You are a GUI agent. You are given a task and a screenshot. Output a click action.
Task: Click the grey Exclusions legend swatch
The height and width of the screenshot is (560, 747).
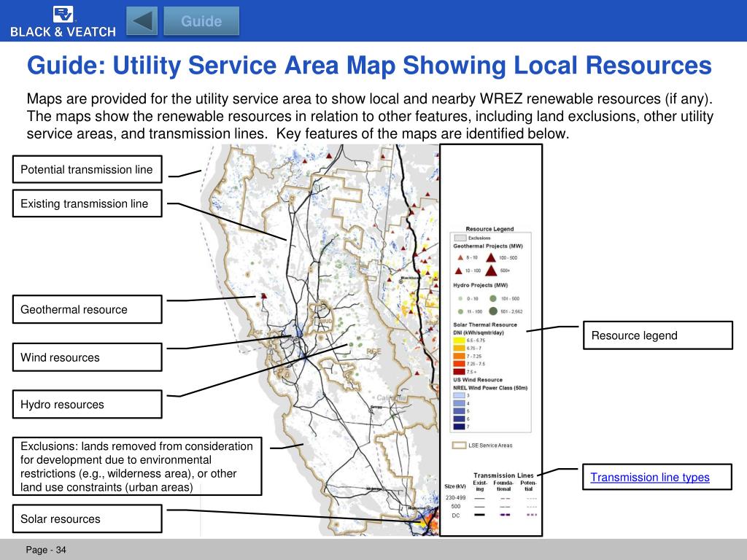click(460, 238)
